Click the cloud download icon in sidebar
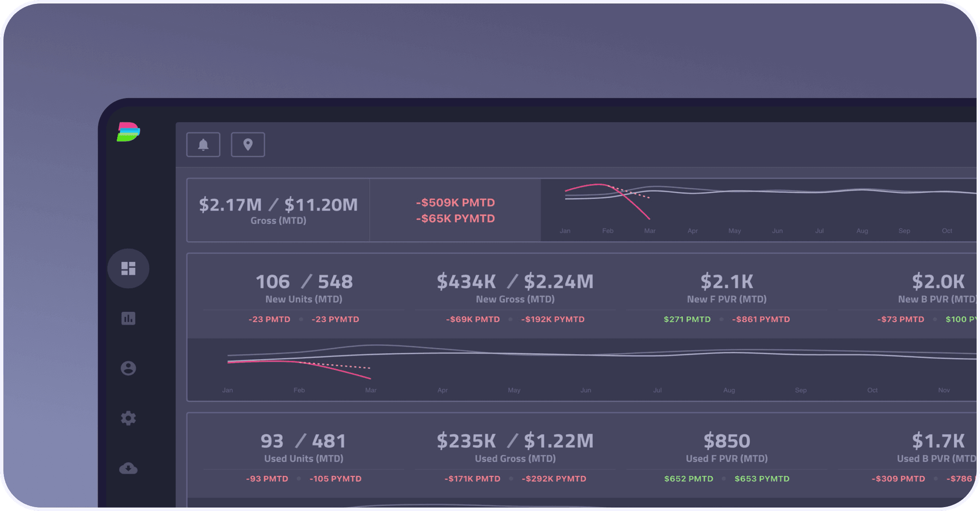The width and height of the screenshot is (980, 511). tap(128, 467)
